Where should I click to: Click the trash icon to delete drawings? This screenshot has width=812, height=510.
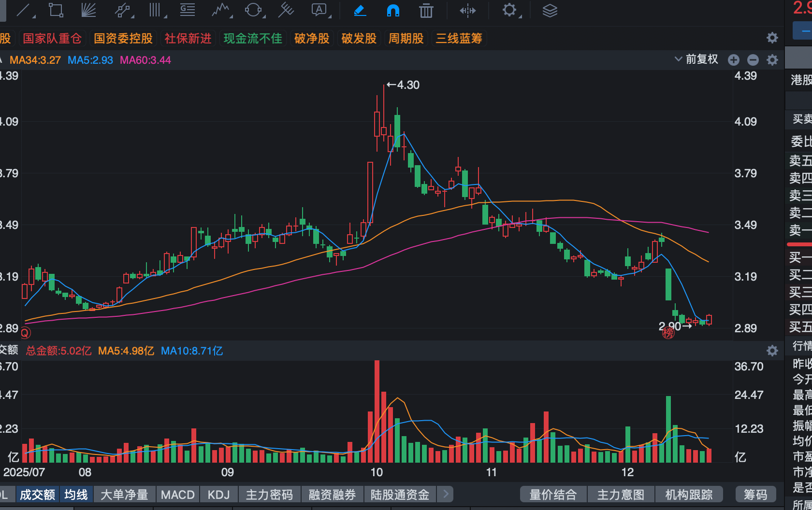pyautogui.click(x=426, y=10)
